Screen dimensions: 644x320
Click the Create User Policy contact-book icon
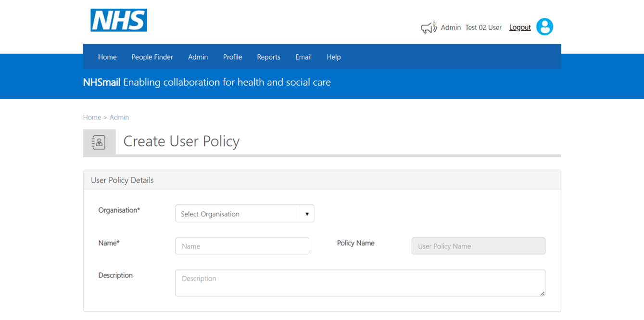(x=99, y=142)
